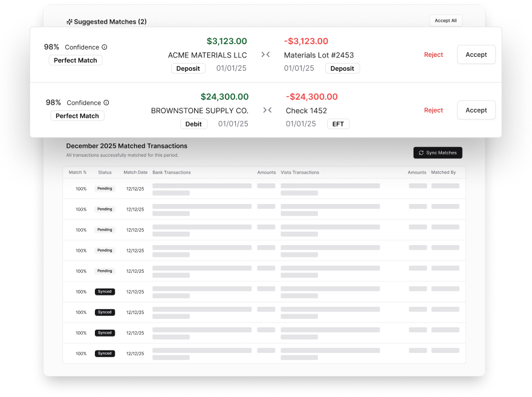Click the Debit tag under BROWNSTONE SUPPLY CO.

(193, 123)
